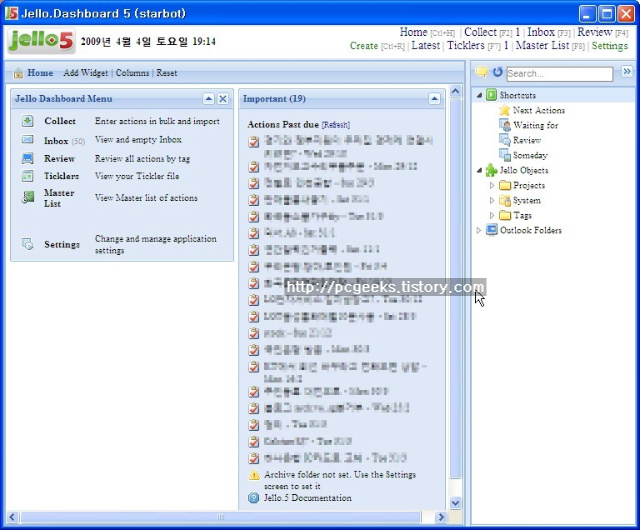Click the Ticklers calendar icon in Dashboard Menu
Image resolution: width=640 pixels, height=530 pixels.
coord(27,176)
